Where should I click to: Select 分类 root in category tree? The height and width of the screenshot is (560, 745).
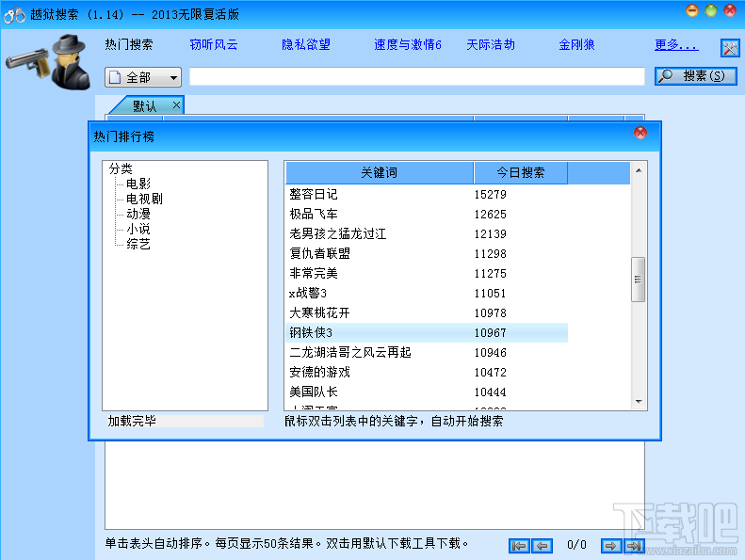pyautogui.click(x=121, y=168)
